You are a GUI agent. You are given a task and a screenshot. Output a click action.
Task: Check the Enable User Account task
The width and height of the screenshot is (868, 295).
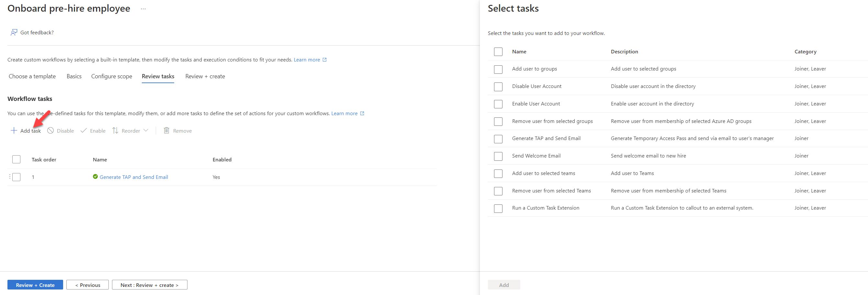tap(498, 104)
